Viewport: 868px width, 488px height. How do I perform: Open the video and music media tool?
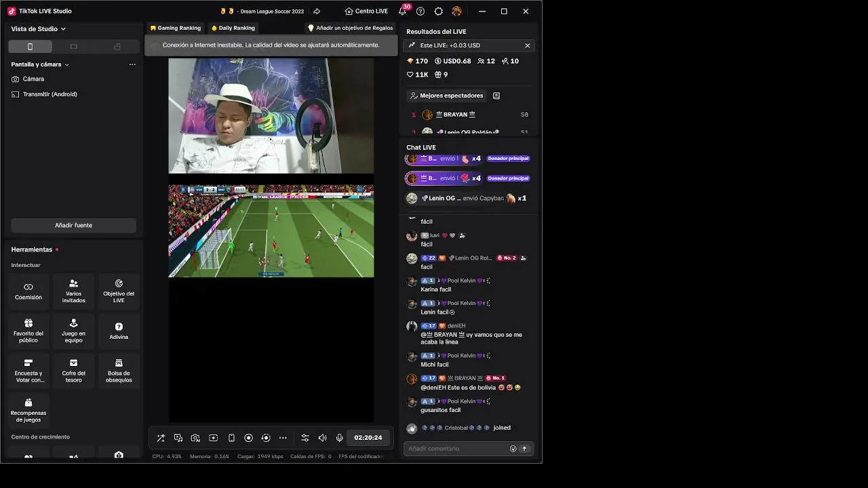pyautogui.click(x=178, y=438)
